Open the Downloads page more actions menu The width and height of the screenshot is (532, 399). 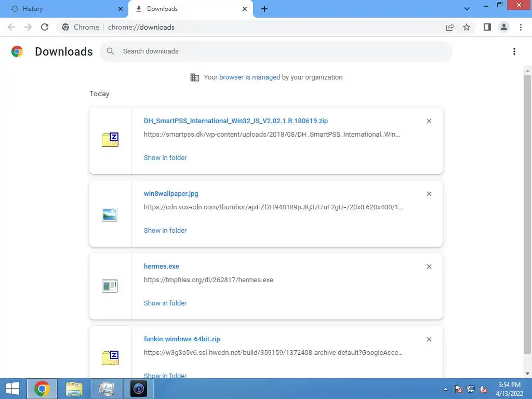click(x=514, y=51)
